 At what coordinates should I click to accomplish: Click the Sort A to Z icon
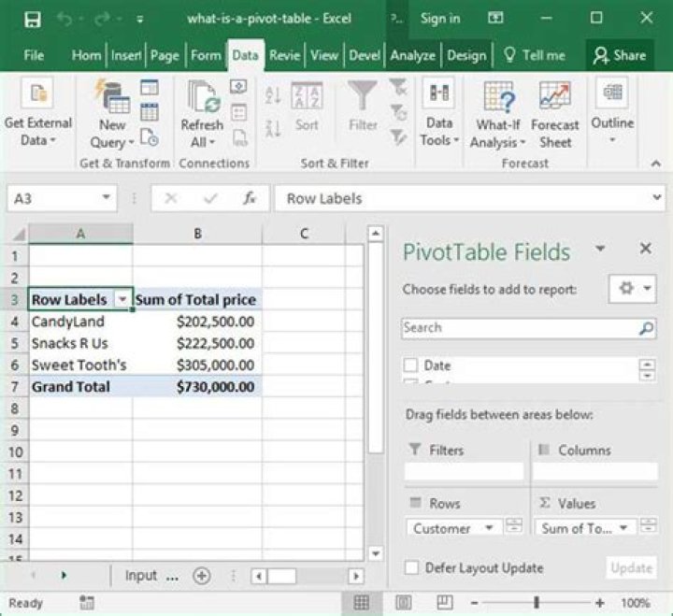[273, 96]
